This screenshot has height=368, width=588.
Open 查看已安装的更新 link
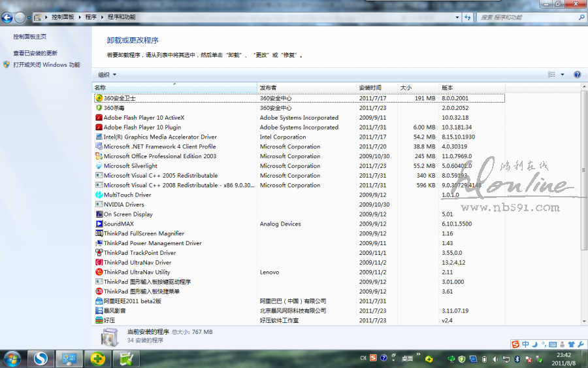click(x=35, y=53)
